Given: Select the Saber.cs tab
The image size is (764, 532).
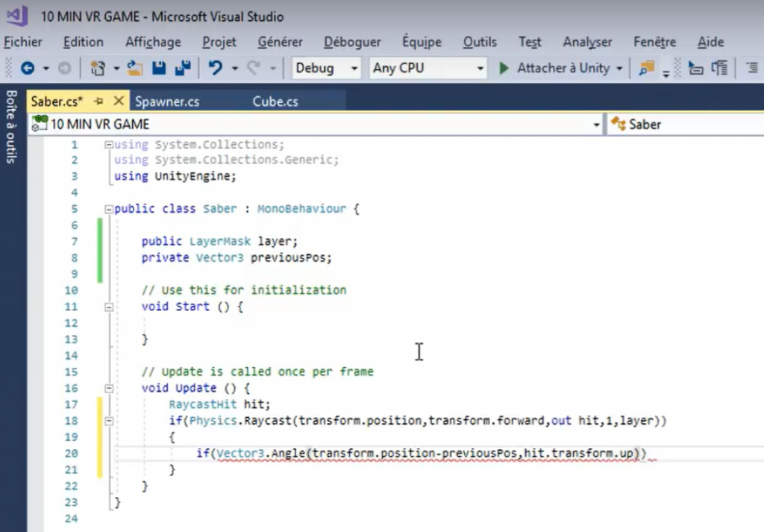Looking at the screenshot, I should 57,101.
